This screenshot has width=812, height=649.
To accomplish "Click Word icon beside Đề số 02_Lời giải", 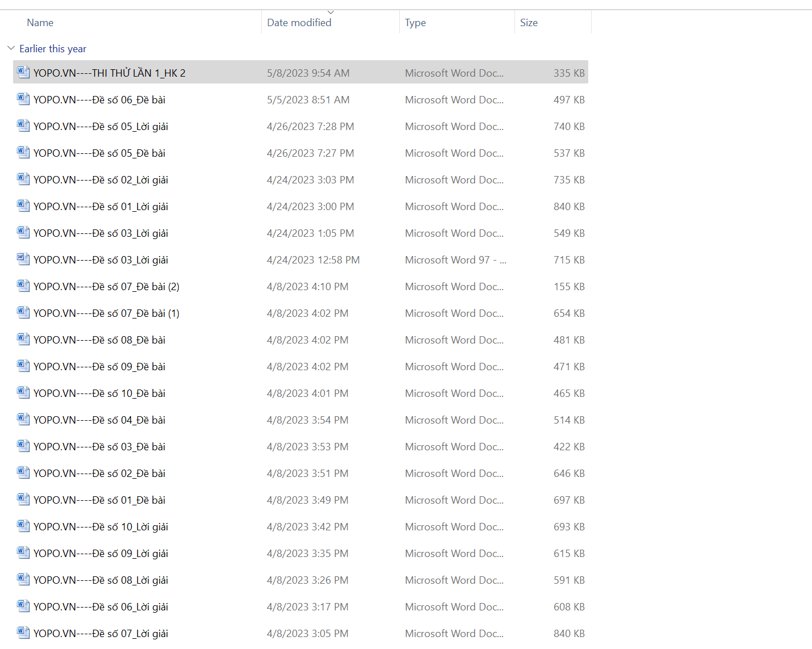I will [x=23, y=179].
